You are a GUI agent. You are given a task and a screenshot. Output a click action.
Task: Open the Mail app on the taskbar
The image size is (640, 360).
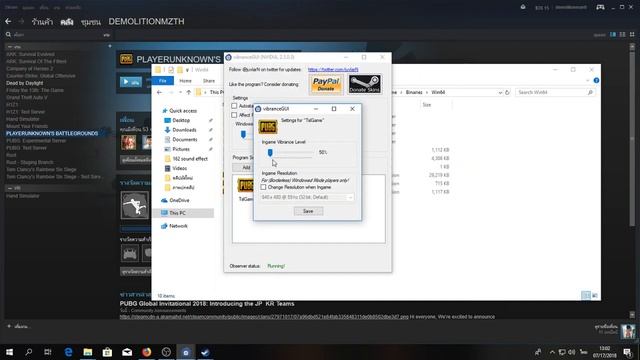(127, 352)
